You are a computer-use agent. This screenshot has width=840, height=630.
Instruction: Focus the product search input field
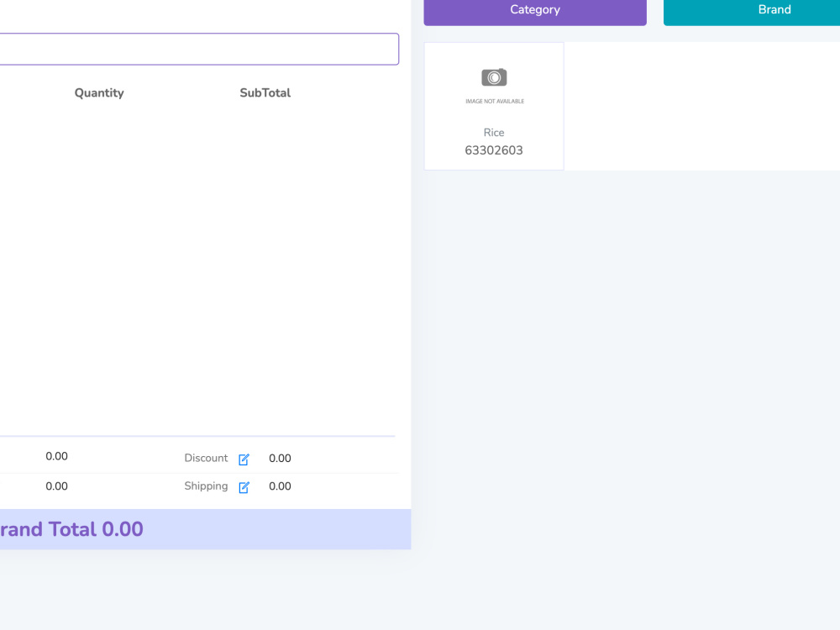pos(199,50)
